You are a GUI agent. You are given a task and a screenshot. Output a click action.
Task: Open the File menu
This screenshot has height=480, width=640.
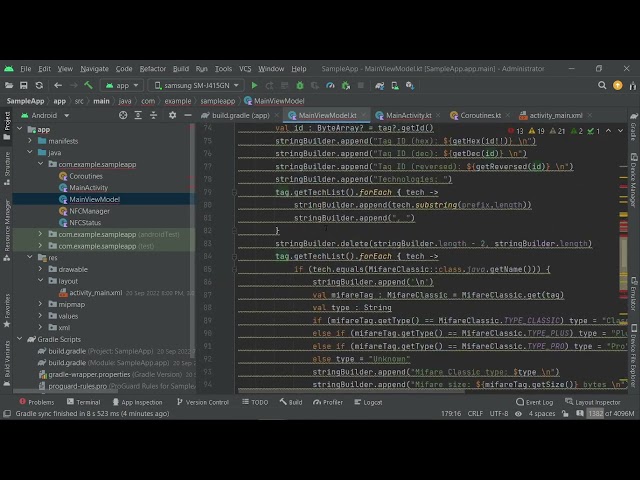[25, 69]
